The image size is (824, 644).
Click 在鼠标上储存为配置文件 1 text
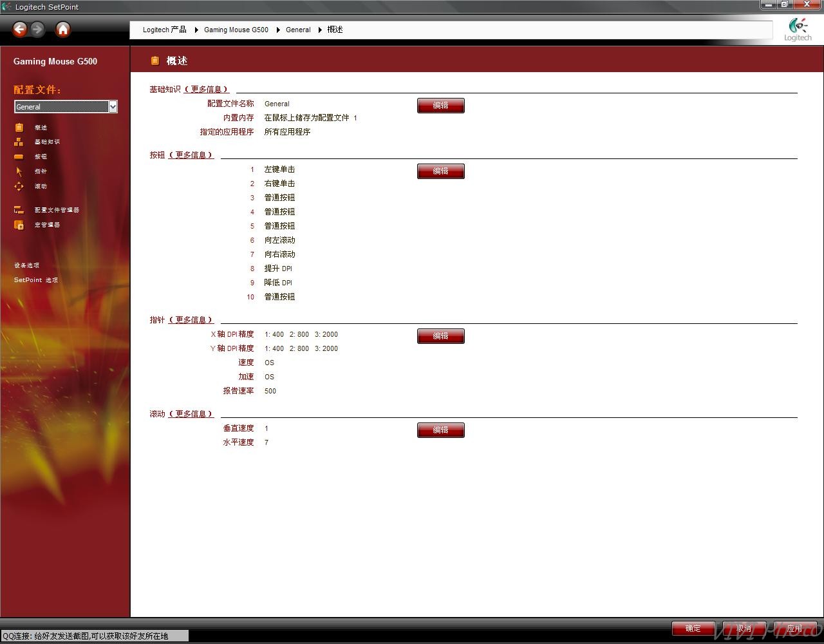pos(310,118)
